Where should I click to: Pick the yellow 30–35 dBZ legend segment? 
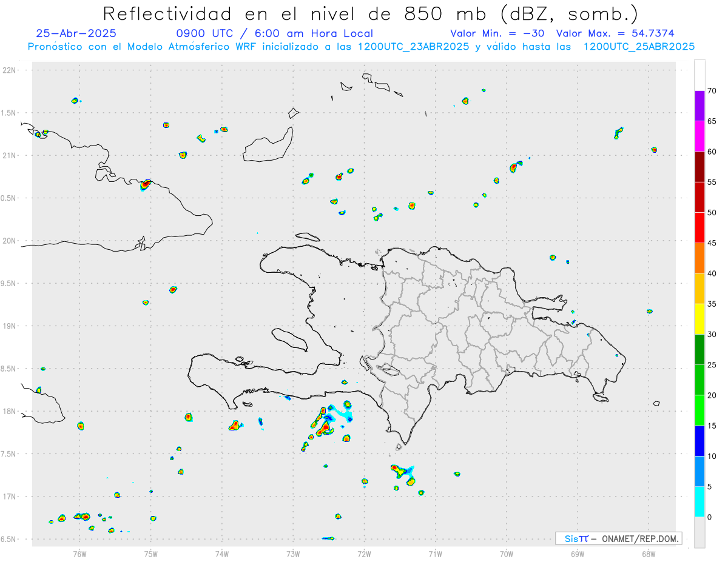click(699, 319)
